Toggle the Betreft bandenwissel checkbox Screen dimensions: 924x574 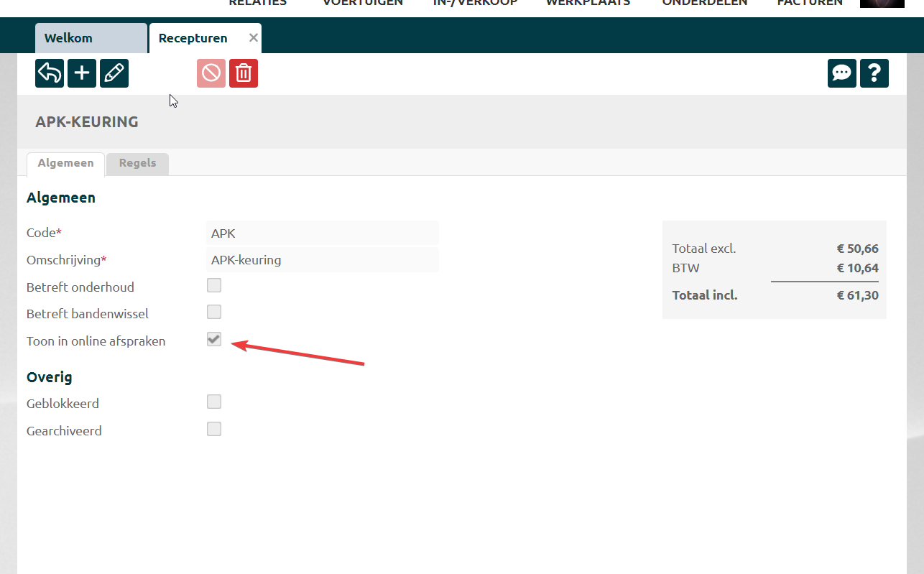[x=214, y=313]
